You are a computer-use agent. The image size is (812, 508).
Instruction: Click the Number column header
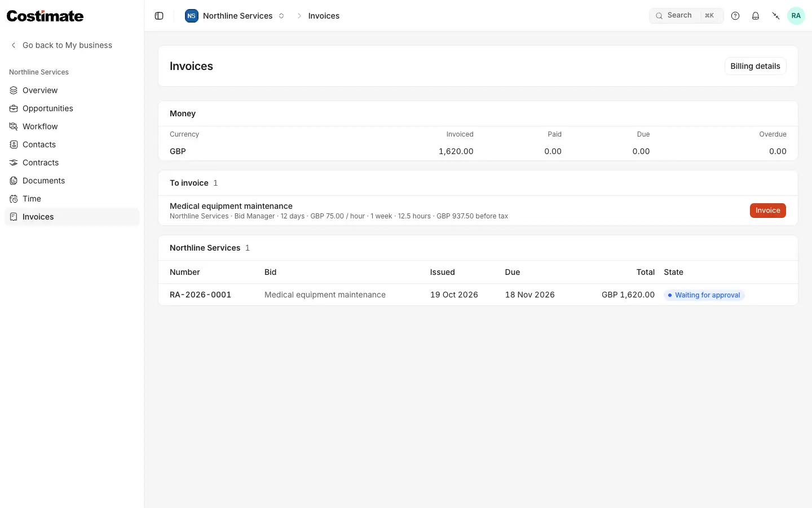coord(185,272)
